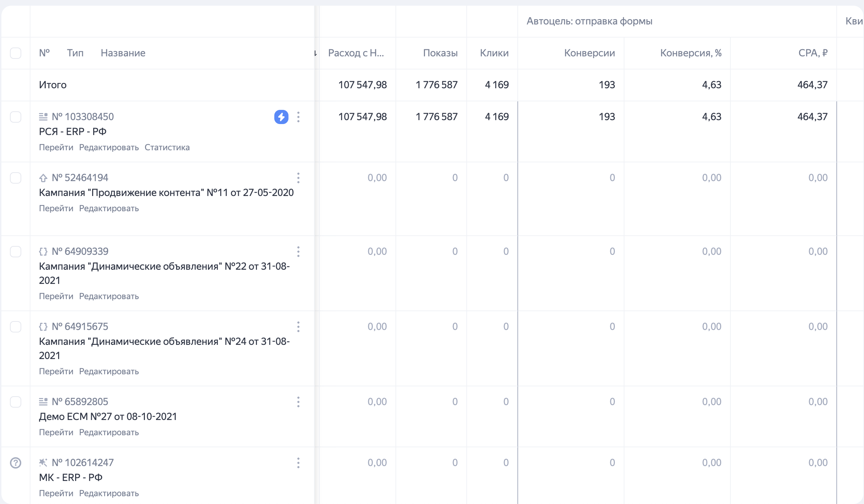The width and height of the screenshot is (864, 504).
Task: Click the question mark icon beside МК - ERP - РФ
Action: [16, 463]
